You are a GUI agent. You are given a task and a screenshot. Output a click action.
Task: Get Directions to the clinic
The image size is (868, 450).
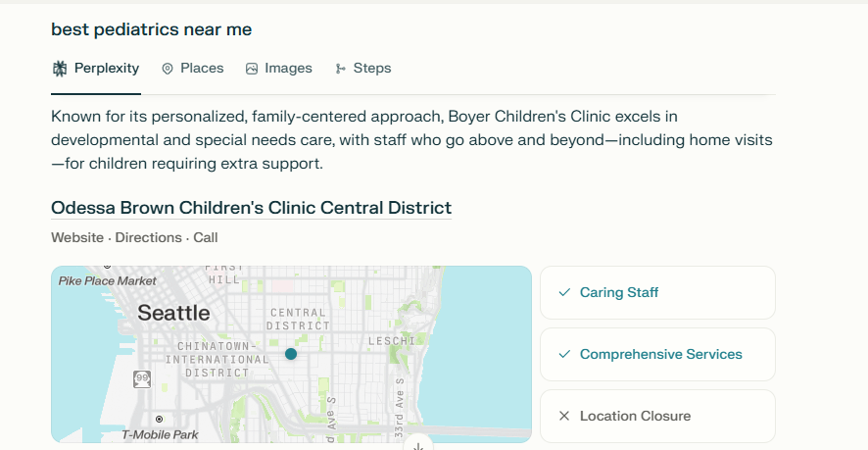[x=148, y=238]
